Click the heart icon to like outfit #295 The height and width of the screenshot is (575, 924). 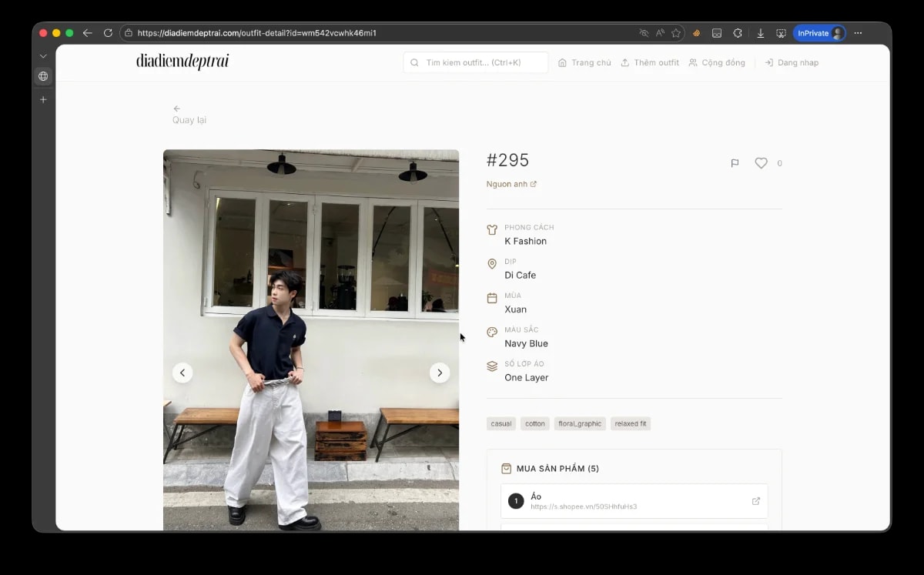pos(761,163)
